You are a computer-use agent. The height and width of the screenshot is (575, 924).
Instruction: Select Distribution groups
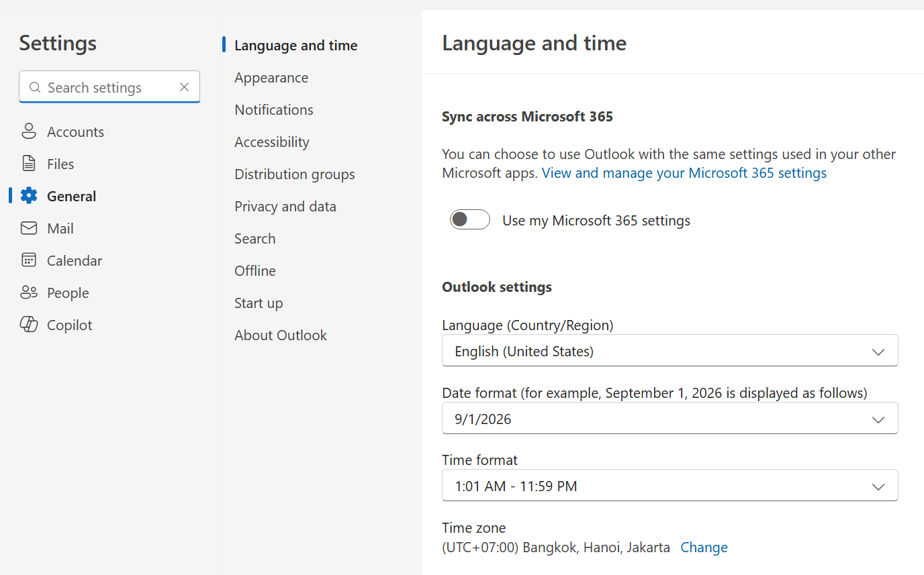[x=295, y=174]
